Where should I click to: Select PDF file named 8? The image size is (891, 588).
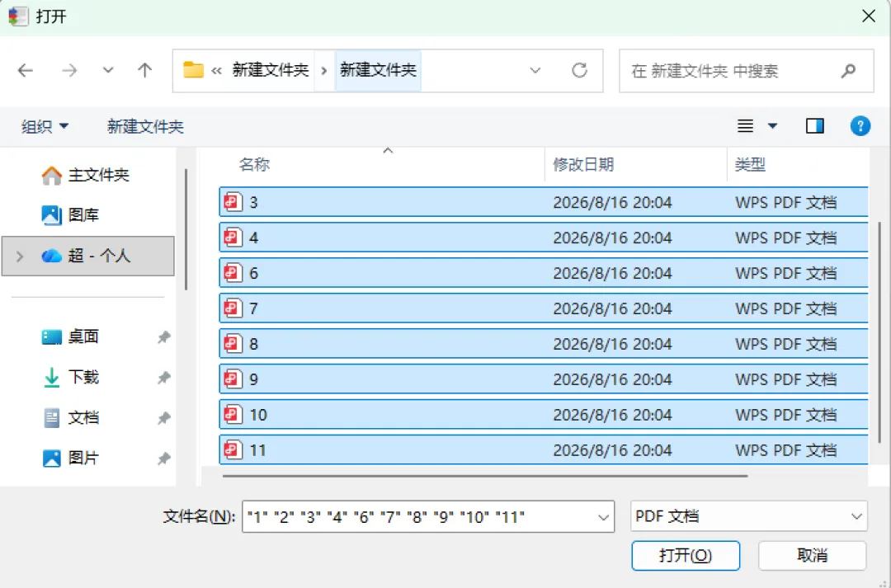coord(544,344)
